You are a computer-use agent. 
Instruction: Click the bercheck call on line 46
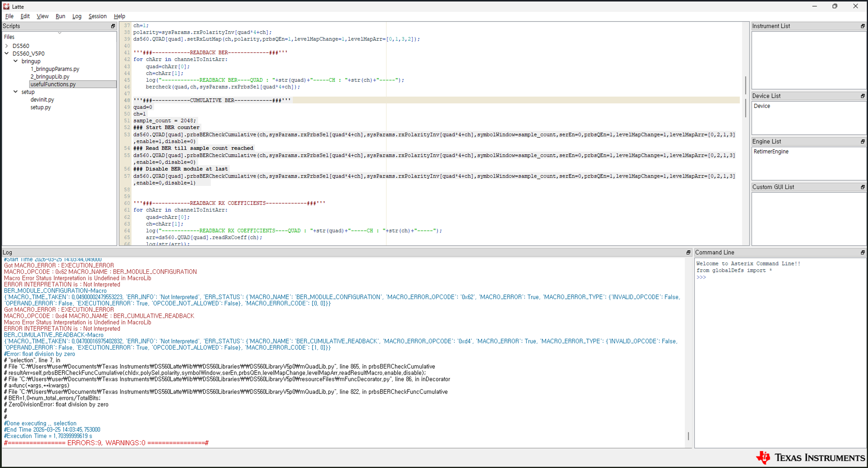(223, 87)
